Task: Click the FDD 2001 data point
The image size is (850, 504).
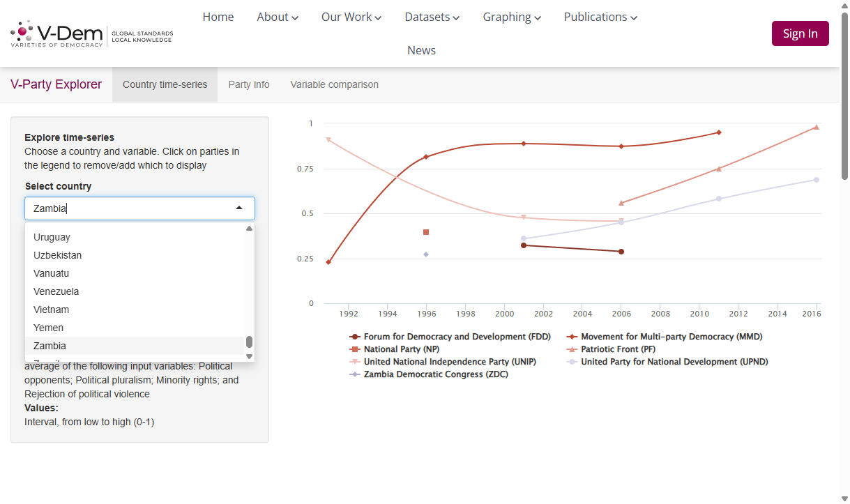Action: (x=524, y=245)
